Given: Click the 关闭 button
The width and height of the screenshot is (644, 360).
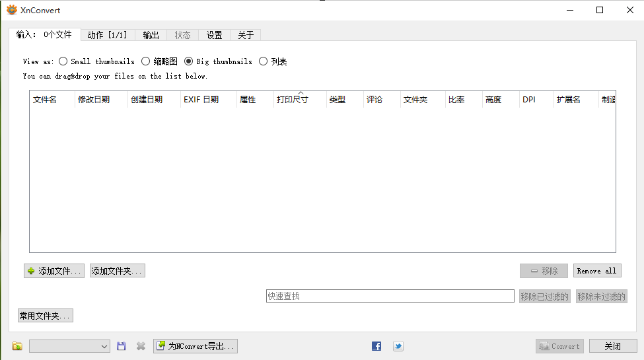Looking at the screenshot, I should pyautogui.click(x=613, y=346).
